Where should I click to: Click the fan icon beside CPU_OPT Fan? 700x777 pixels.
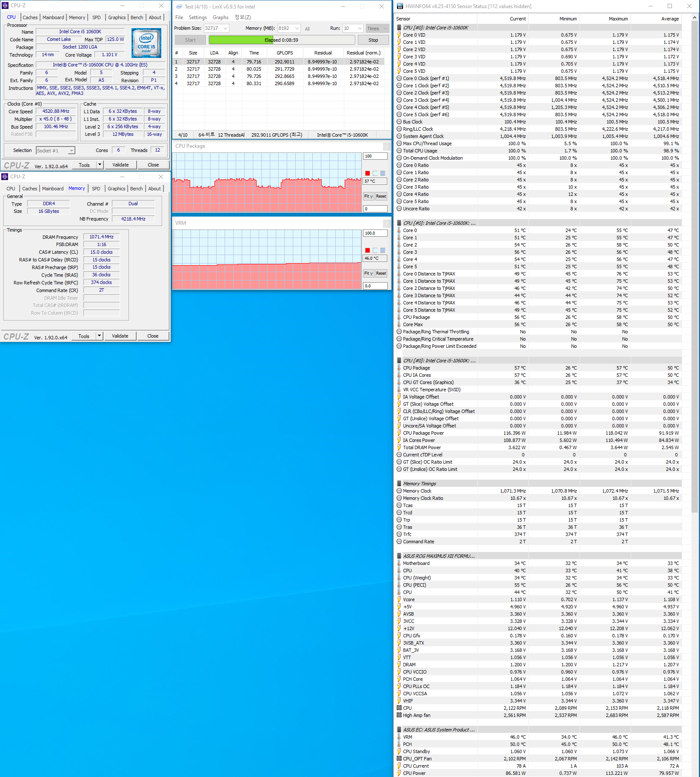coord(399,759)
